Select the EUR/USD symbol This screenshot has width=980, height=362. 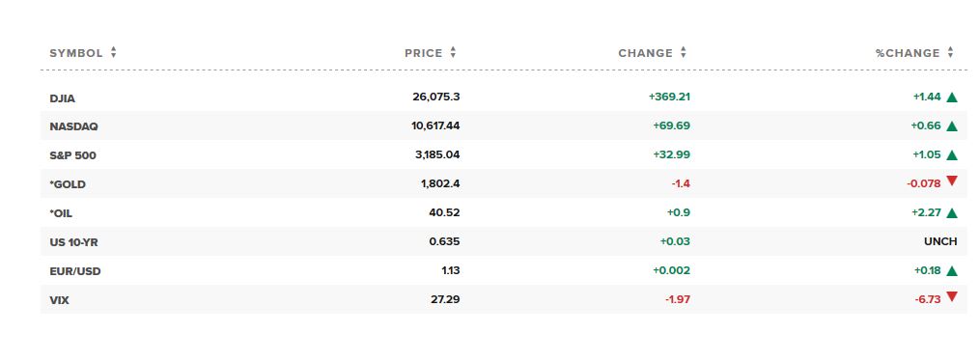pyautogui.click(x=75, y=271)
